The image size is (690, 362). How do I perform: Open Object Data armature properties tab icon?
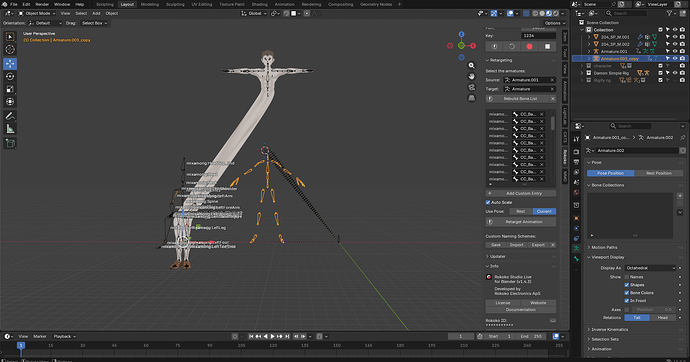coord(576,249)
